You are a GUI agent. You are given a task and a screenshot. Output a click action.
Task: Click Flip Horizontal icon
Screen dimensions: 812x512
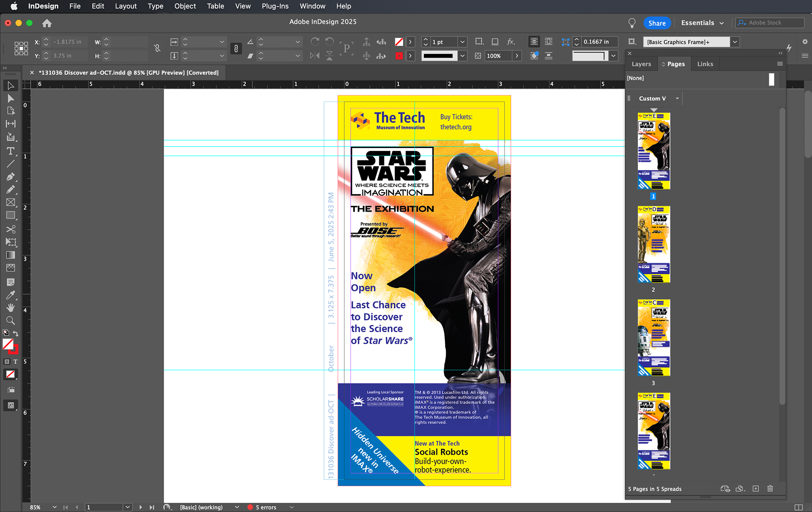click(315, 55)
